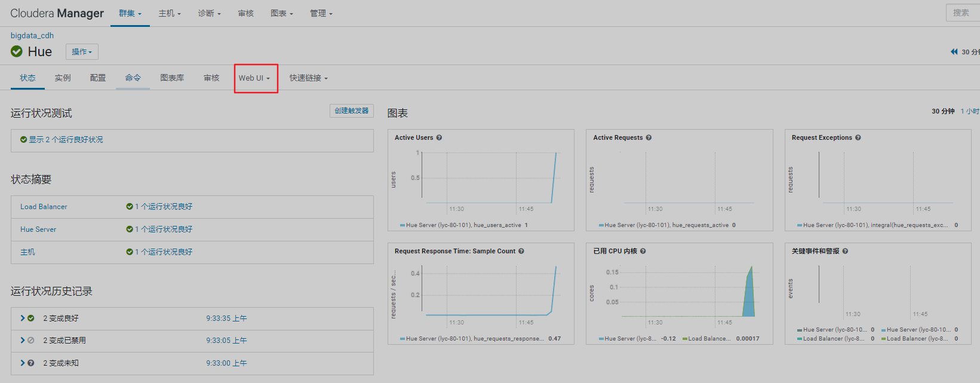980x383 pixels.
Task: Switch to the 命令 tab
Action: point(133,78)
